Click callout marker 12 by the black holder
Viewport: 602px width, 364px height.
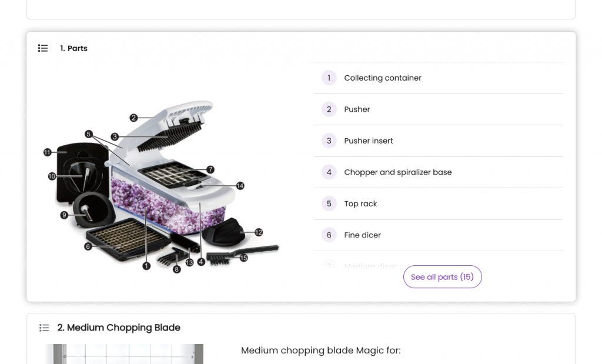(259, 232)
